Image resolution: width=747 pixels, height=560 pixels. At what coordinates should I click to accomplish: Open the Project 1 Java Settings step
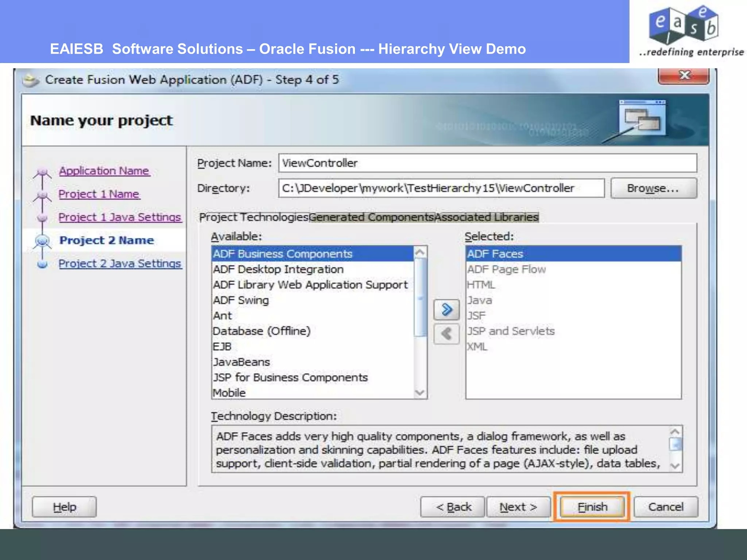tap(120, 217)
